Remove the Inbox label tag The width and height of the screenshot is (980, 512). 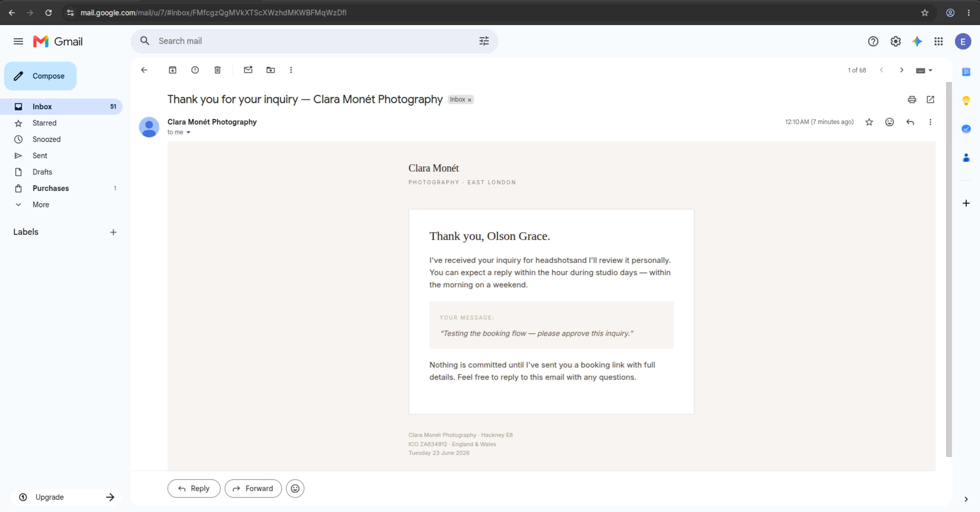470,100
